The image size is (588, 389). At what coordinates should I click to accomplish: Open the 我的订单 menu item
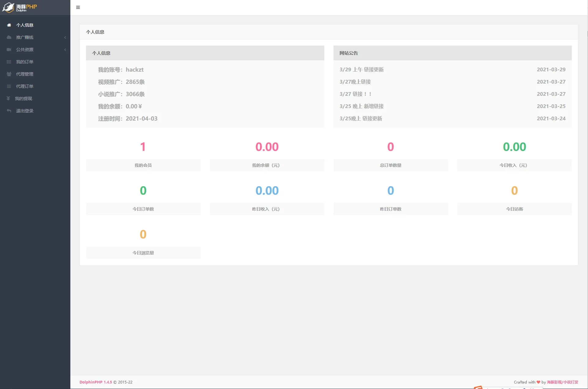pyautogui.click(x=25, y=62)
